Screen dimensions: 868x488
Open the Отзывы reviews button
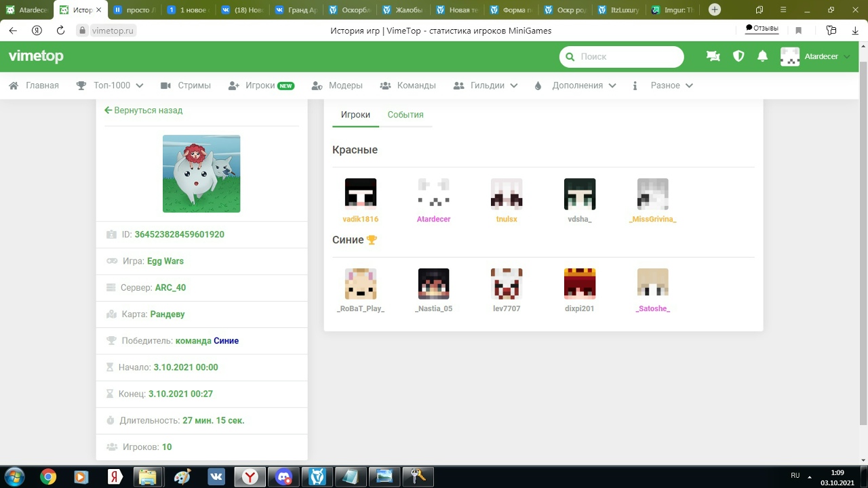[x=762, y=28]
